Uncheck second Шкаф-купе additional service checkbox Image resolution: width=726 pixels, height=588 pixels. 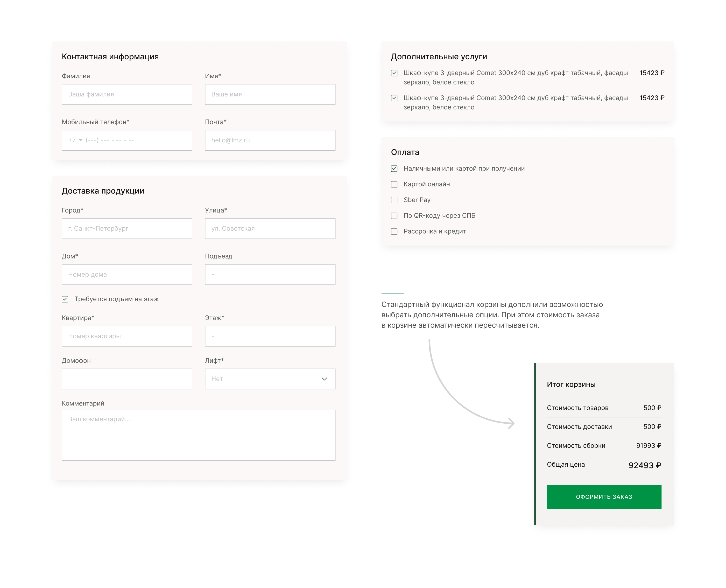394,98
